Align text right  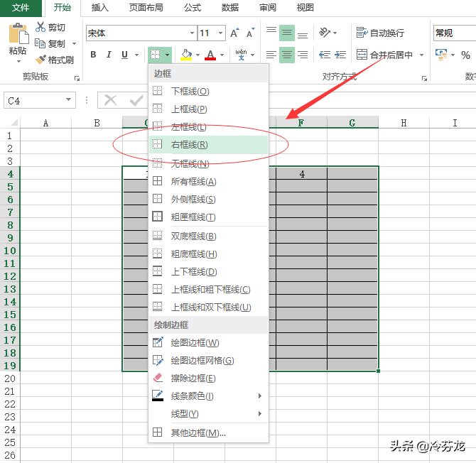tap(303, 55)
